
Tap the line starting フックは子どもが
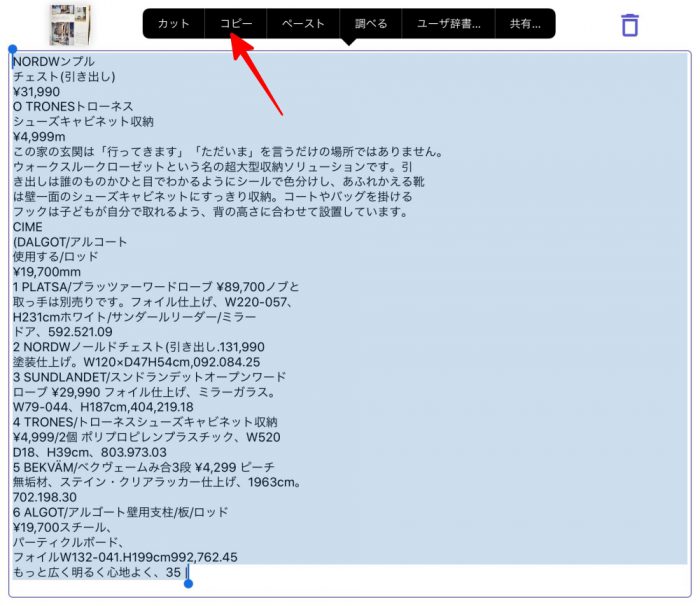210,212
